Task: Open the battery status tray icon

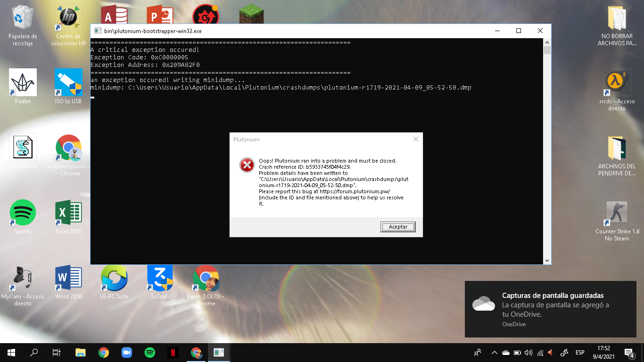Action: pyautogui.click(x=517, y=353)
